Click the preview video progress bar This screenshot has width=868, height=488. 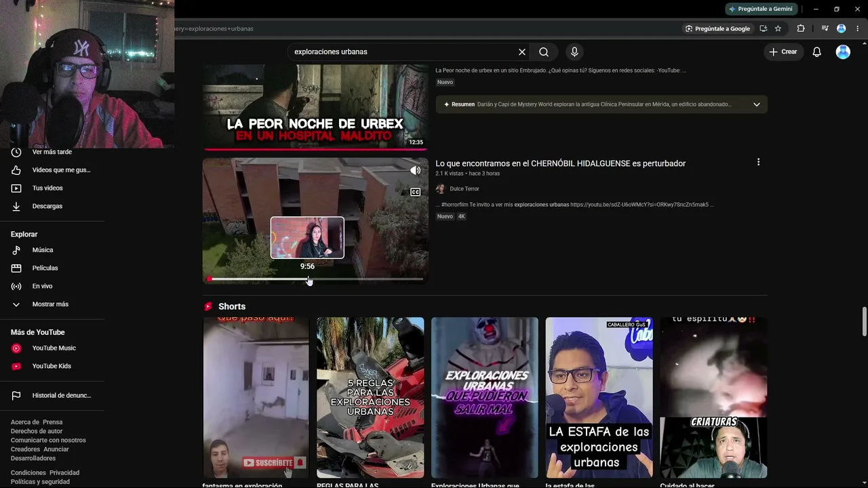click(x=315, y=279)
